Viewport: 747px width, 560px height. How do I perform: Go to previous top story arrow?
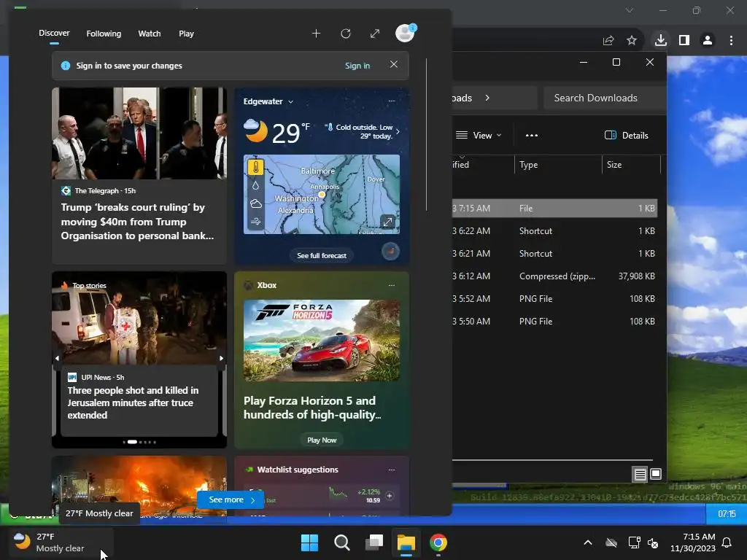pos(57,358)
